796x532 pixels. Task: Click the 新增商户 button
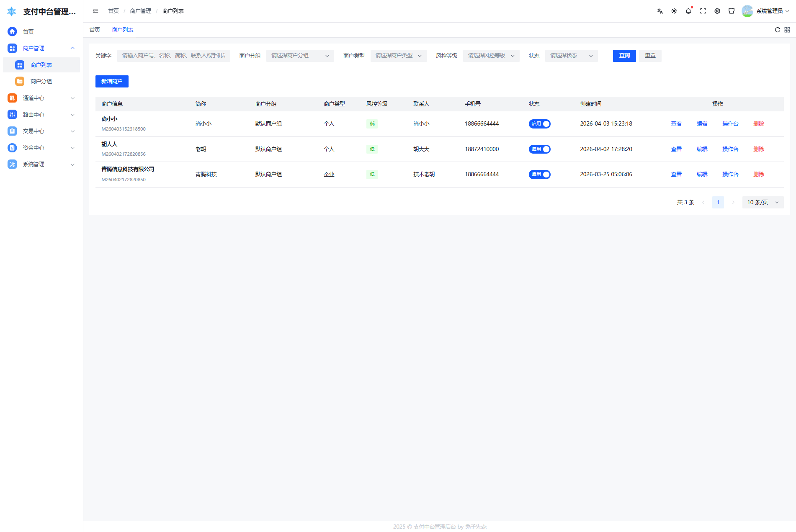click(x=112, y=81)
